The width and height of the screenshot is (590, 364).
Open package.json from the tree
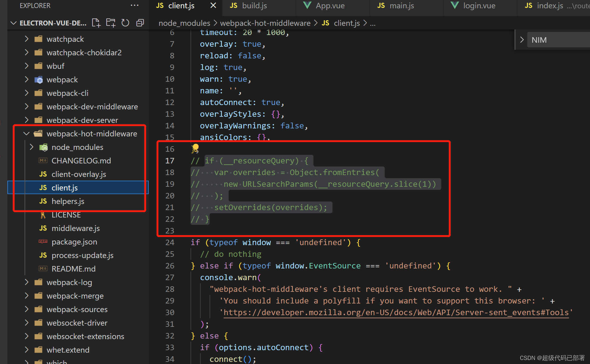[74, 242]
